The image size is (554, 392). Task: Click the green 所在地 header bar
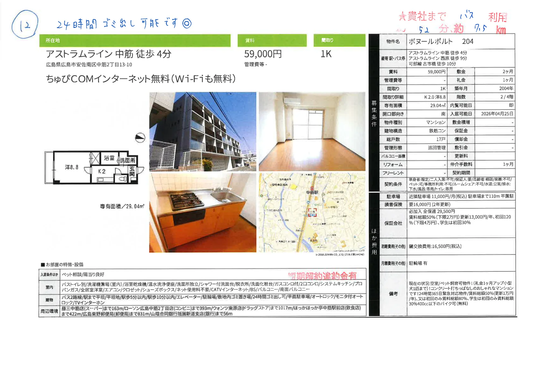[x=135, y=40]
